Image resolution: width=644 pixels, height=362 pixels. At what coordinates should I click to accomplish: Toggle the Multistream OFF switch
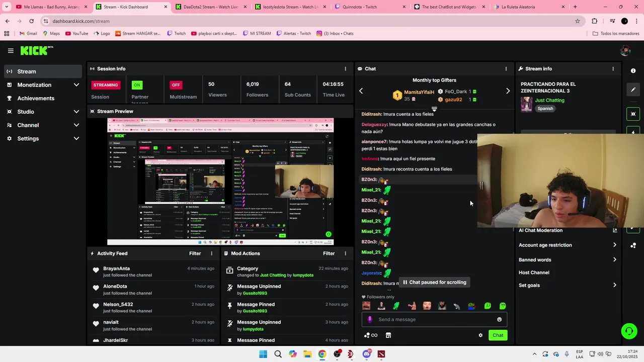pos(176,85)
